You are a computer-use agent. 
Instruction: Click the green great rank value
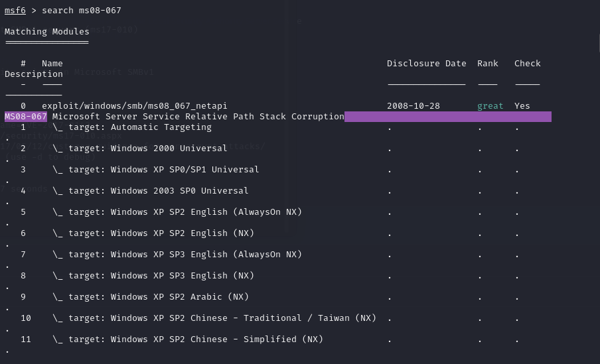pyautogui.click(x=490, y=106)
